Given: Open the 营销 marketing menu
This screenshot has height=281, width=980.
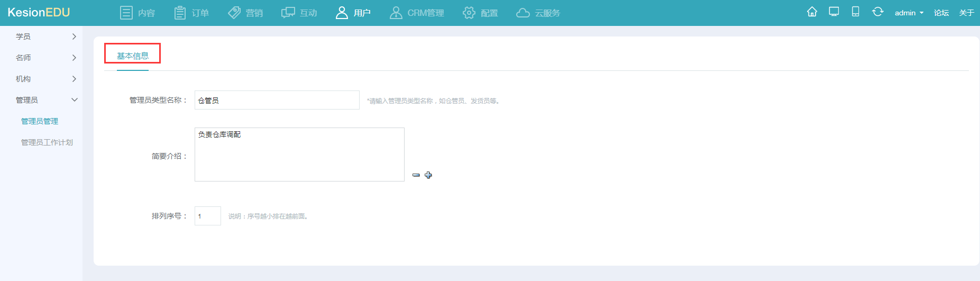Looking at the screenshot, I should pos(245,13).
